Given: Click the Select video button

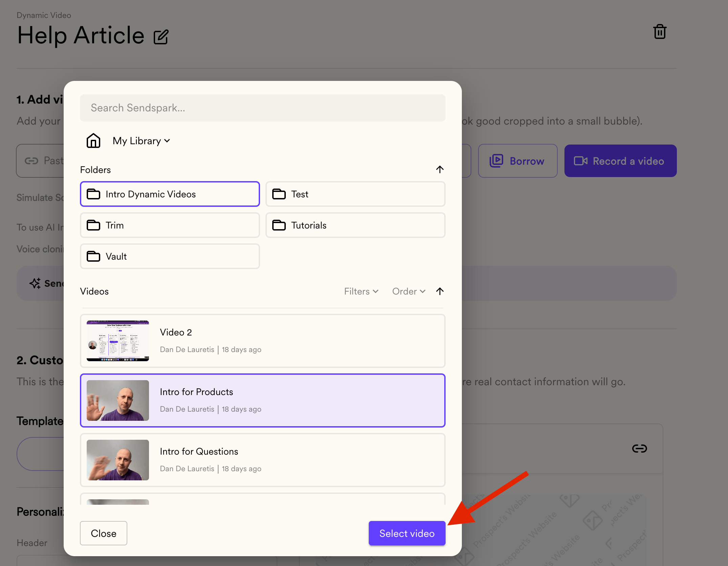Looking at the screenshot, I should [407, 533].
